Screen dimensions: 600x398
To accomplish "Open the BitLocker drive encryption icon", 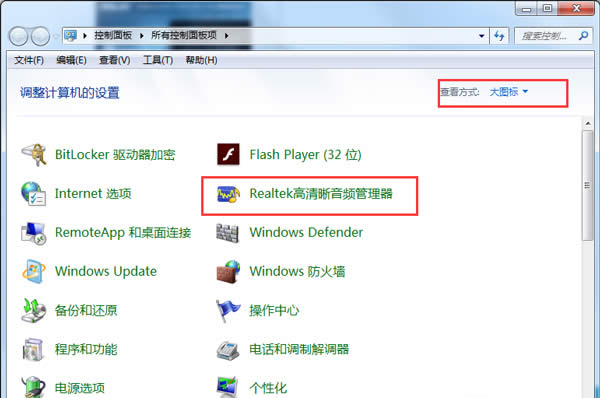I will point(34,155).
